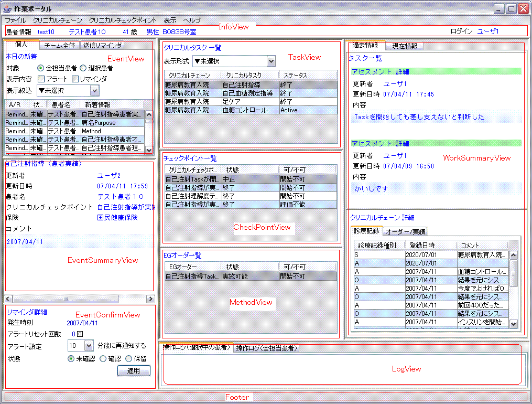Select the 自己血糖測定指導 task row
Viewport: 532px width, 404px height.
[251, 93]
